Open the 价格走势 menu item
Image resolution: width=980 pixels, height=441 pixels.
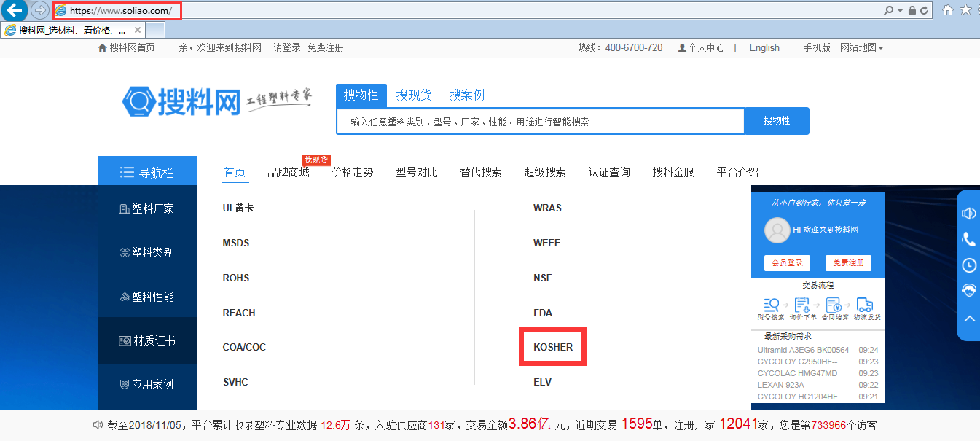tap(353, 173)
